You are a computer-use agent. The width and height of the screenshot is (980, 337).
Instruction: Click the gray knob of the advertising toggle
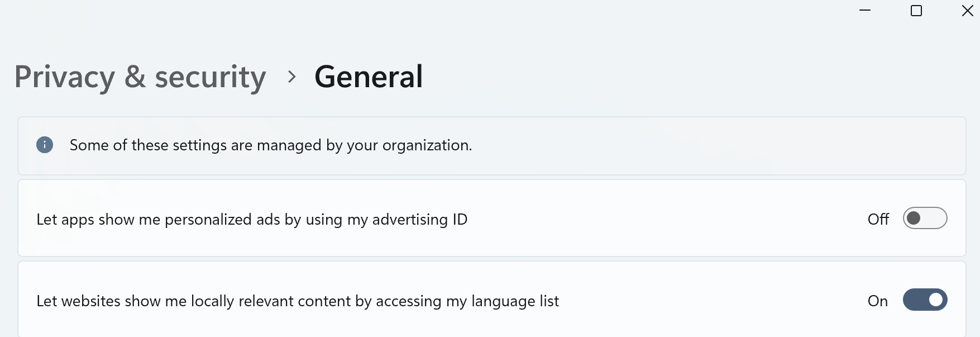click(914, 218)
